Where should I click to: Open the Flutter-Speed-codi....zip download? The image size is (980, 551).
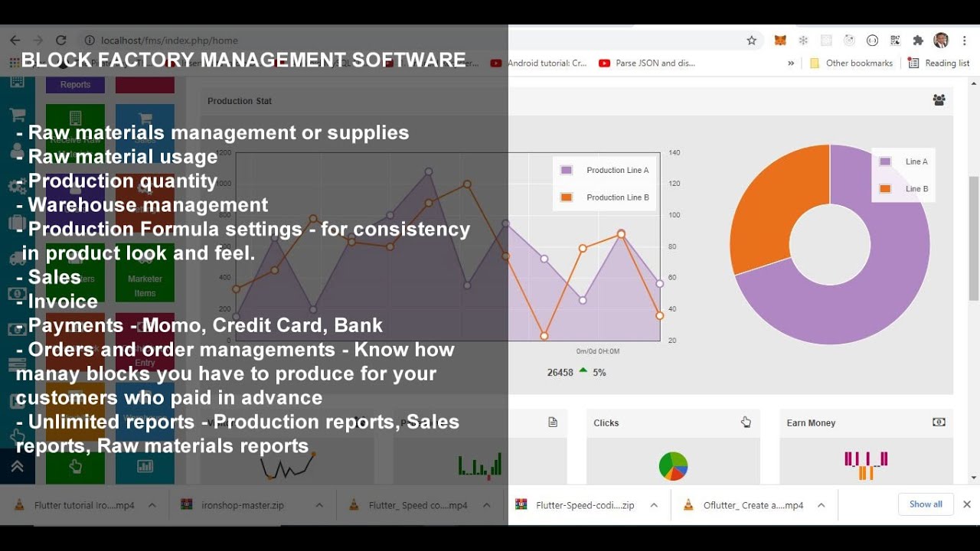(576, 505)
